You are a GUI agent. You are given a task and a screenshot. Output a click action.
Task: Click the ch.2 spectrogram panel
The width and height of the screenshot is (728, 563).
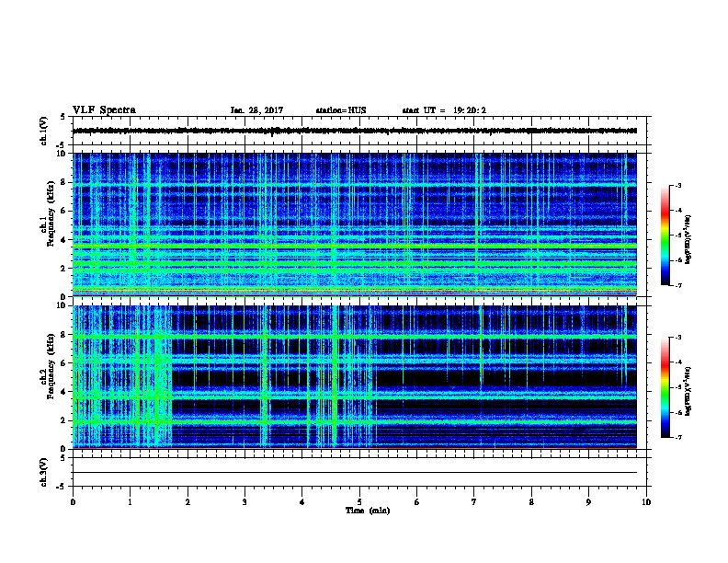pyautogui.click(x=355, y=377)
